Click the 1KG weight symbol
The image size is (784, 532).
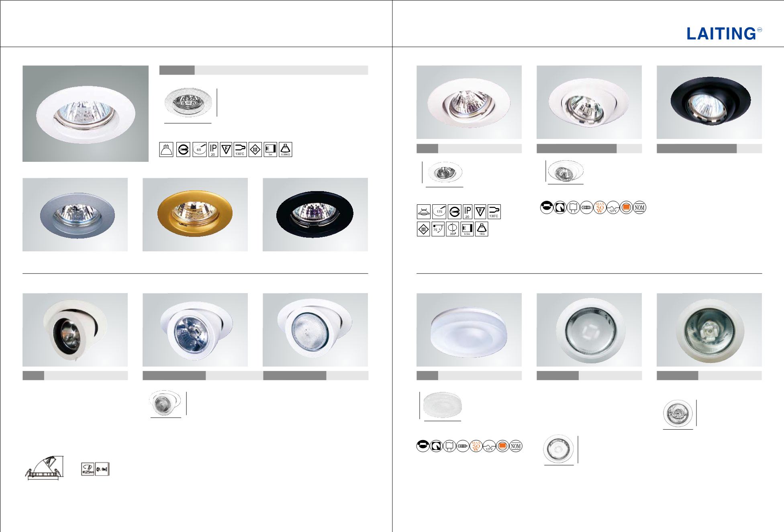[481, 229]
